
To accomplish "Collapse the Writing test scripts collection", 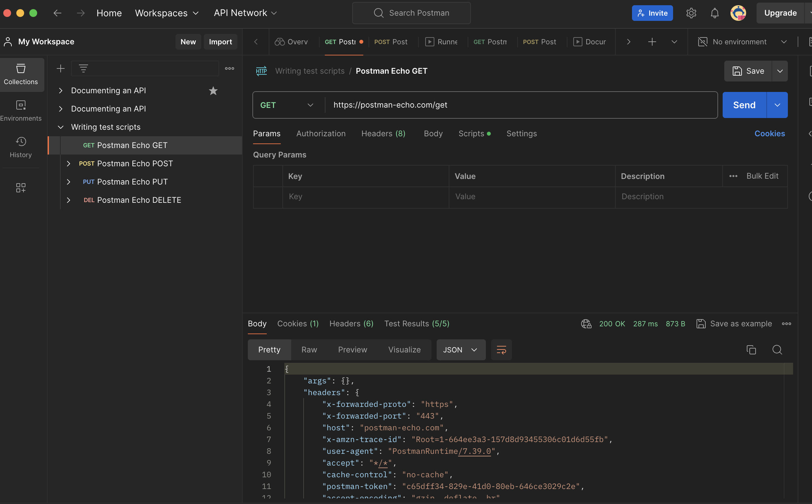I will click(61, 127).
